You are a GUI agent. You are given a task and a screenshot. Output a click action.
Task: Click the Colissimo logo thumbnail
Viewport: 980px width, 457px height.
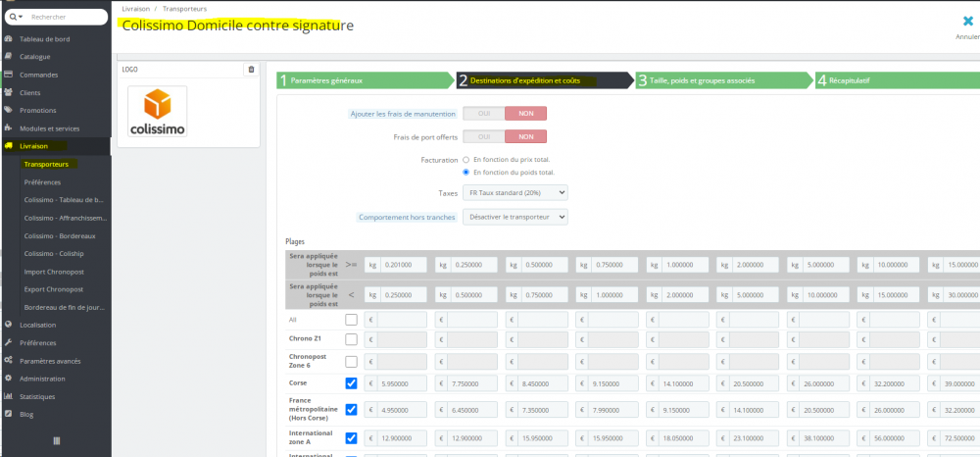tap(158, 111)
